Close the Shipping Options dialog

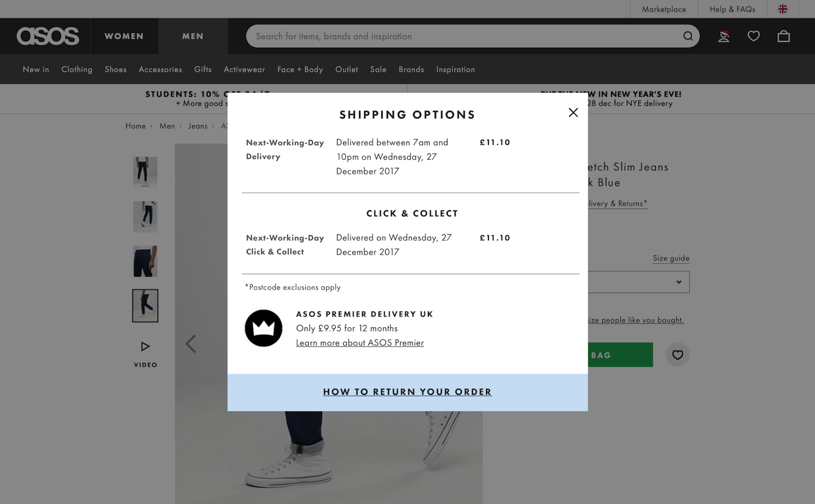click(573, 113)
